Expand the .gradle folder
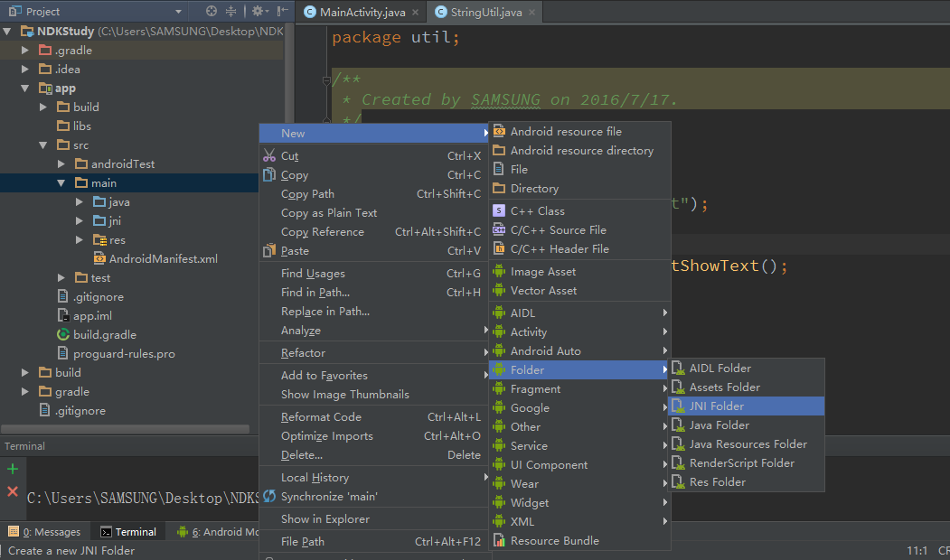 click(24, 51)
